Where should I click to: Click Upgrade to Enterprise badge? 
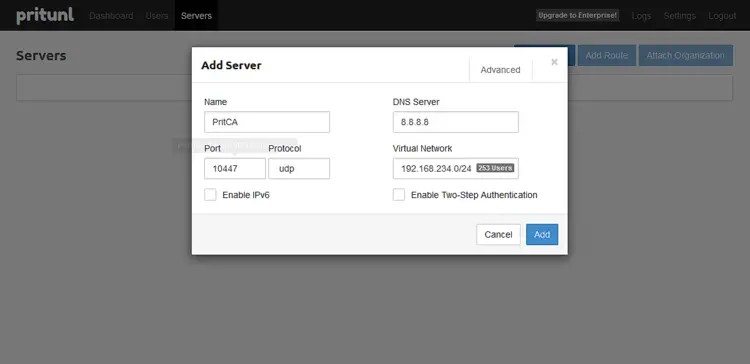coord(578,15)
